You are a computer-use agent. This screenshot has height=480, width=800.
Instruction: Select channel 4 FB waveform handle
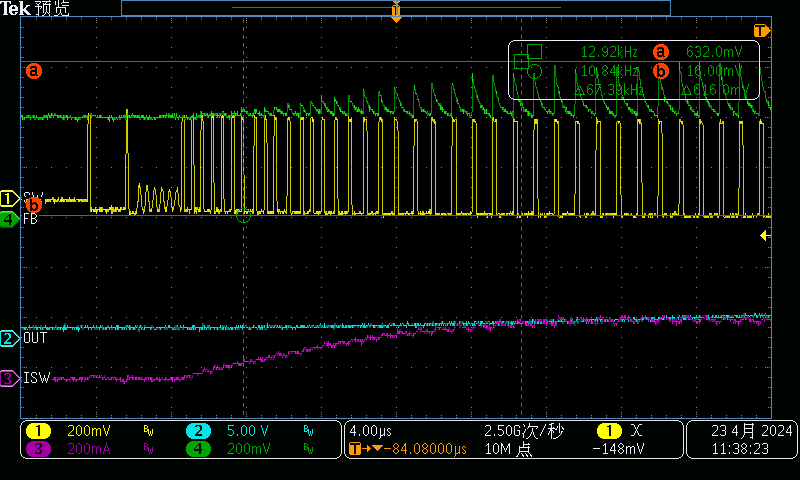[x=9, y=219]
